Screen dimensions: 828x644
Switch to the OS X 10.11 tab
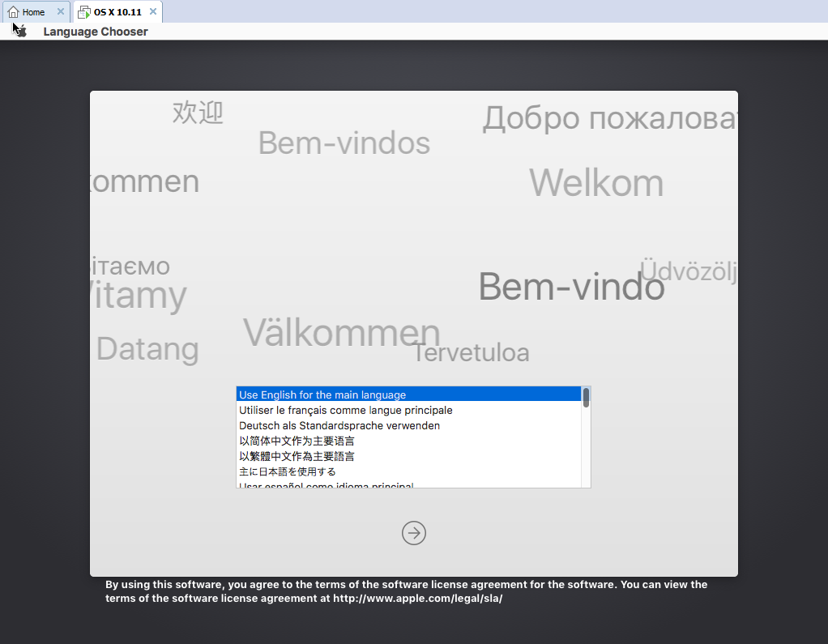[113, 11]
